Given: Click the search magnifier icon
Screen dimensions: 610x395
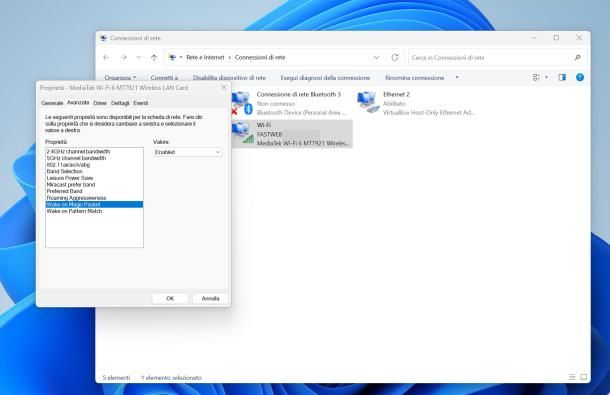Looking at the screenshot, I should (577, 58).
